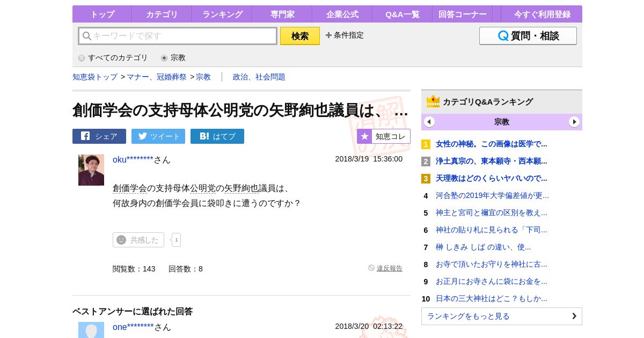
Task: Go to 知恵袋トップ breadcrumb
Action: (x=95, y=77)
